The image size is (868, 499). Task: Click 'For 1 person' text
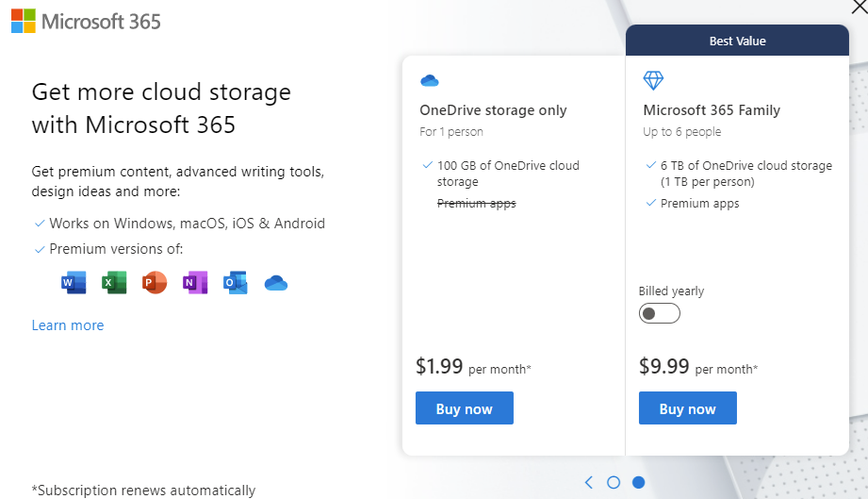pos(451,132)
